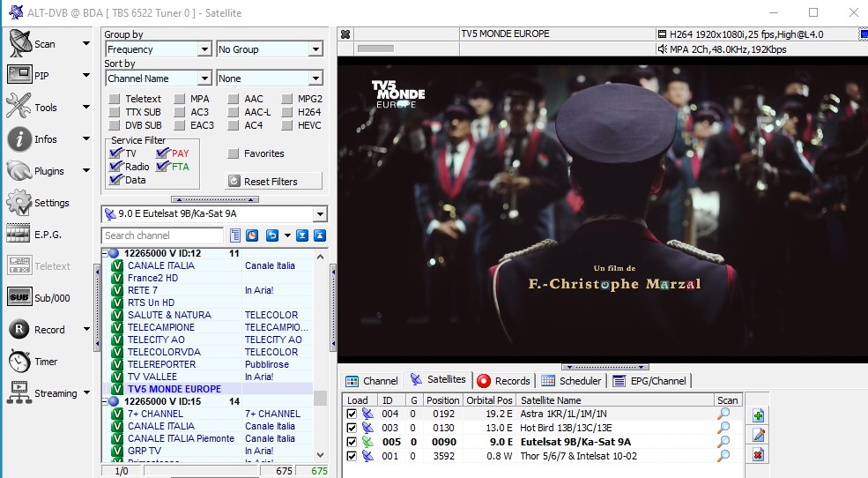Click the Satellite Name column header
Viewport: 868px width, 478px height.
[615, 400]
